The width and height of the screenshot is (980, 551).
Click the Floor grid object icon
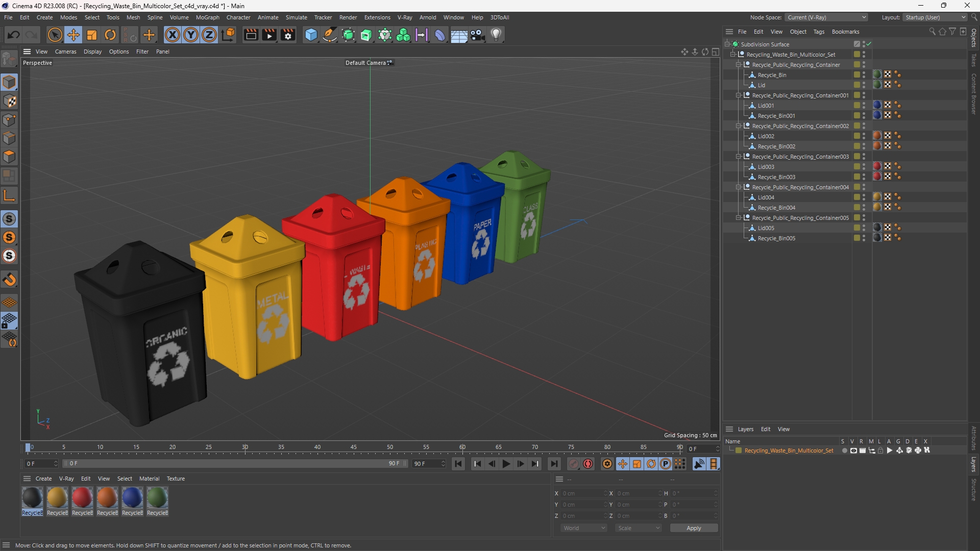pyautogui.click(x=459, y=35)
